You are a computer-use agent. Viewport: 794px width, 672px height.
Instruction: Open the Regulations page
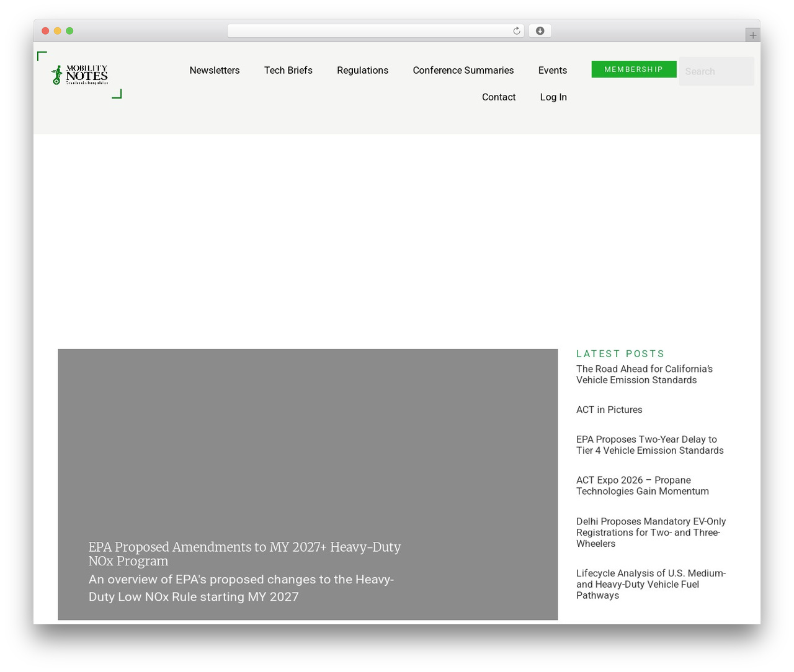(x=363, y=70)
